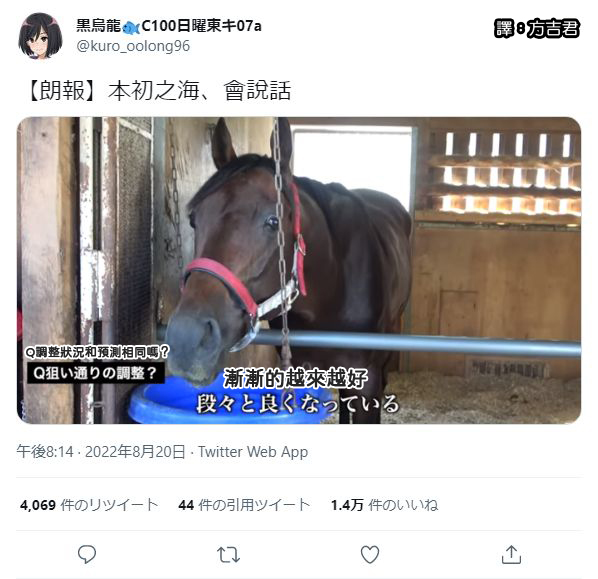View the 1.4万 件のいいね list
This screenshot has height=579, width=598.
tap(384, 505)
